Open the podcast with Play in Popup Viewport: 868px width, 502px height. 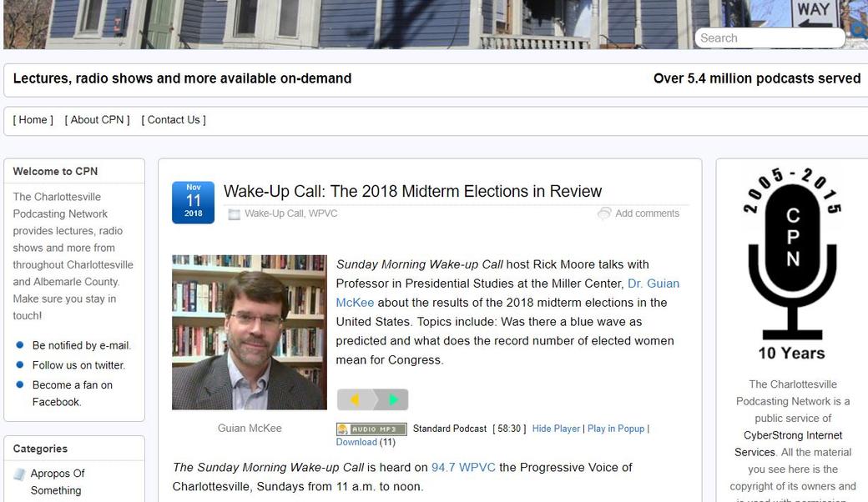(616, 429)
